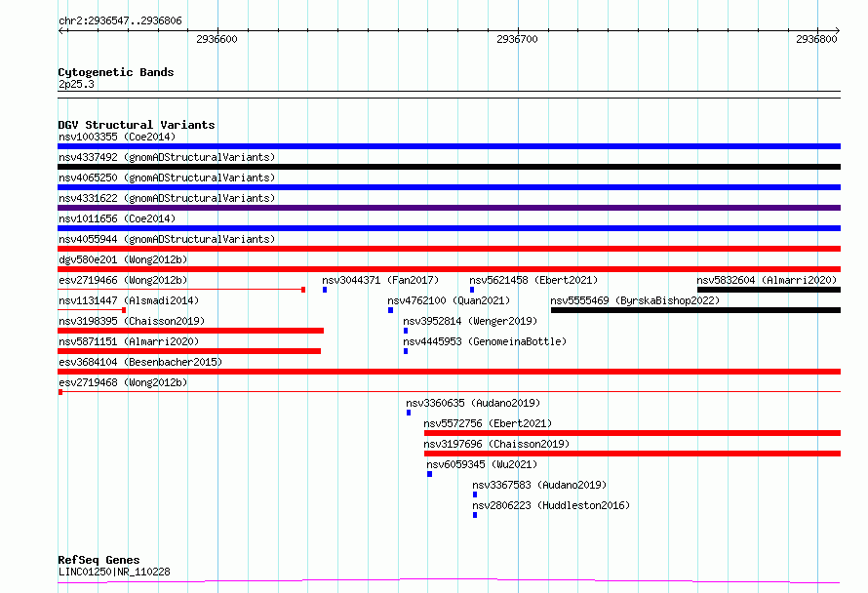Click the red bar under nsv5871151
The image size is (868, 593).
point(189,351)
